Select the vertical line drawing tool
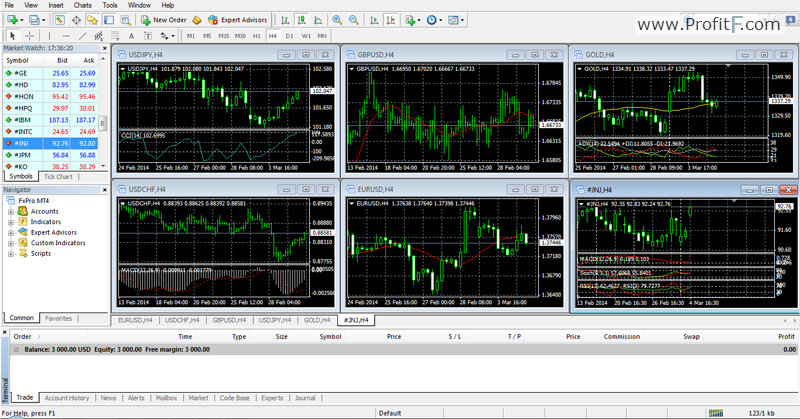Screen dimensions: 800x419 (x=49, y=36)
